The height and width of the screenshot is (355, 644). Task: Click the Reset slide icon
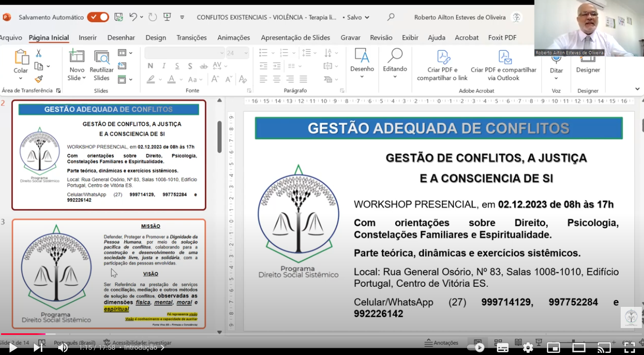point(122,66)
